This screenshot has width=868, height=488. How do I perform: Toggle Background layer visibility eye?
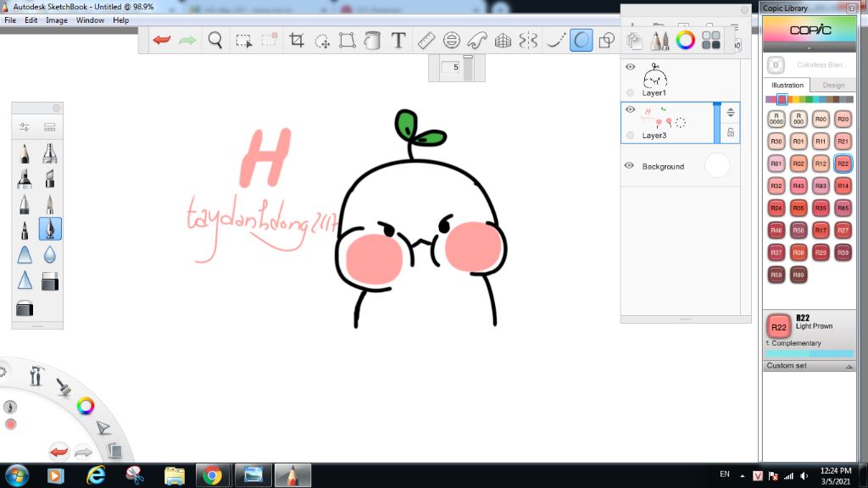point(630,165)
